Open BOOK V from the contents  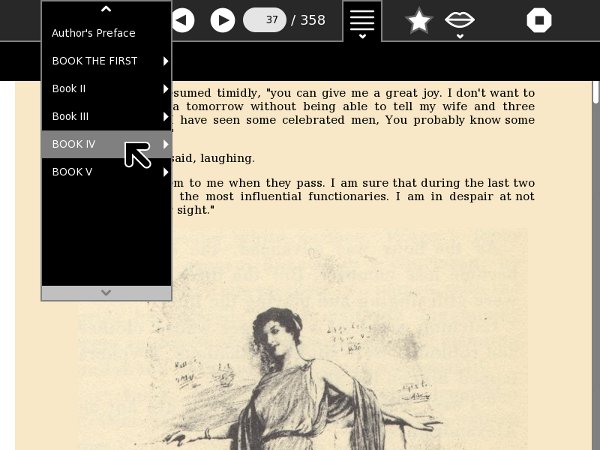(x=72, y=172)
